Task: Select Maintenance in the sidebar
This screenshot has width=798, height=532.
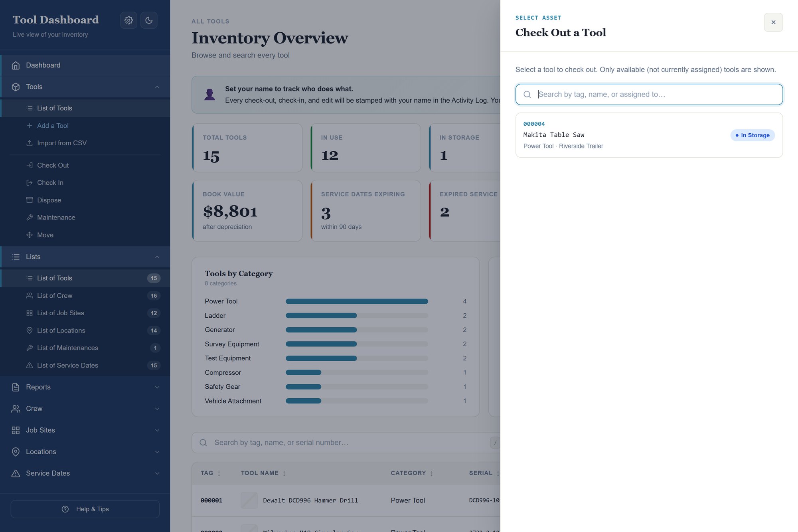Action: [x=85, y=218]
